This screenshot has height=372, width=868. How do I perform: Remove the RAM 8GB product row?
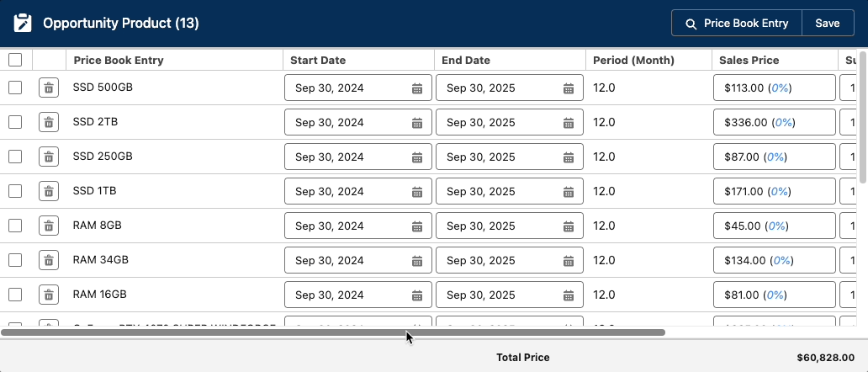coord(49,226)
